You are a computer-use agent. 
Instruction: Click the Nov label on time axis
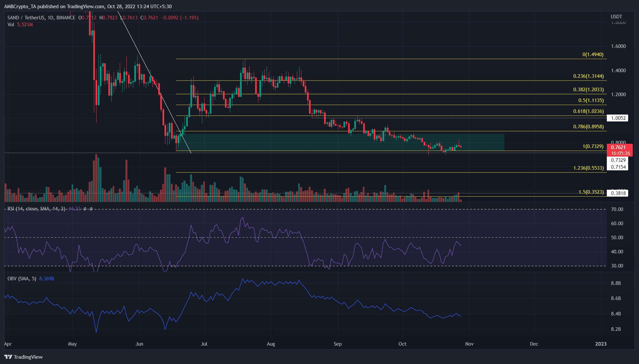coord(469,344)
